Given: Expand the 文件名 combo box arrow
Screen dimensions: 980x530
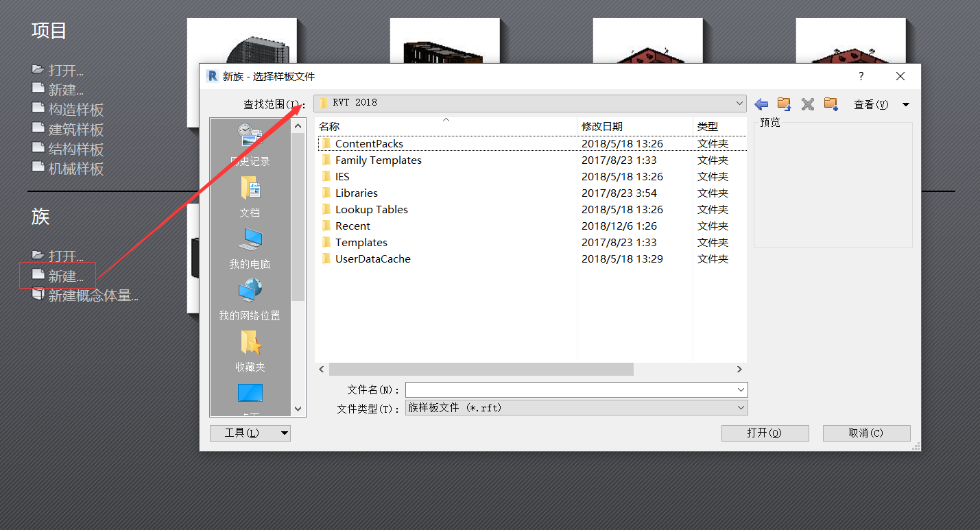Looking at the screenshot, I should coord(741,389).
